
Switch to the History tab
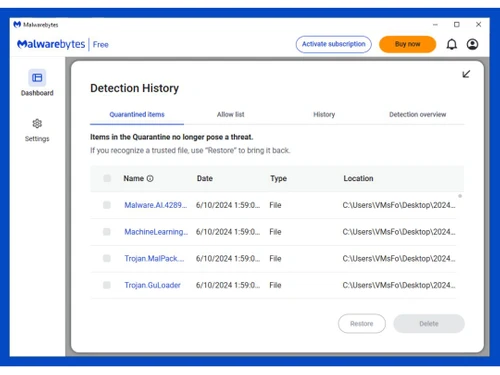point(324,114)
